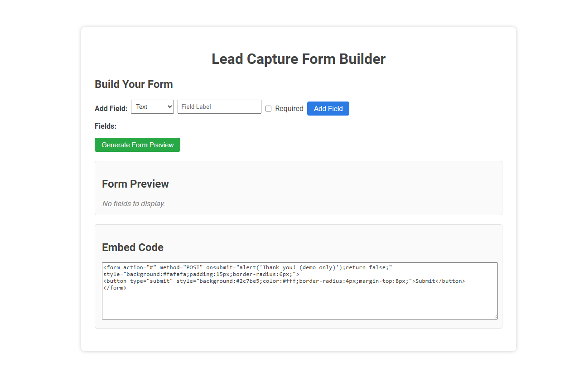Click the Fields: label

[105, 126]
